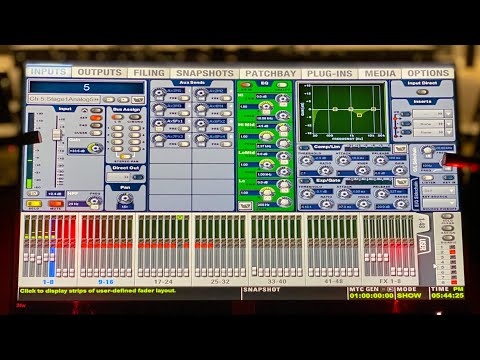The height and width of the screenshot is (360, 480).
Task: Open the Exp/Gate preset library icon
Action: coord(402,182)
